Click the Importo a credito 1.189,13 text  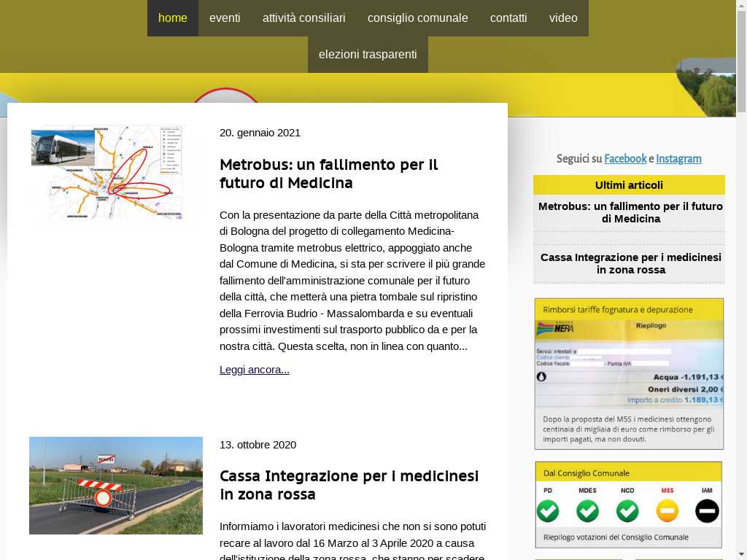[x=675, y=400]
